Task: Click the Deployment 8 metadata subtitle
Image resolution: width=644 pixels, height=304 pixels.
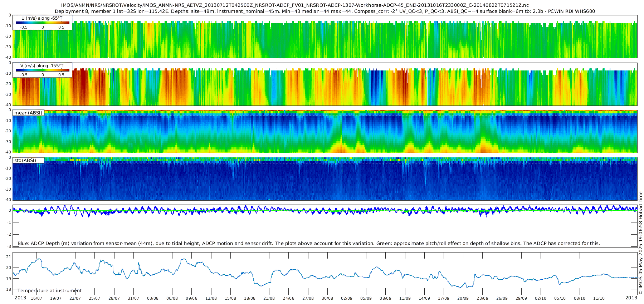Action: point(325,11)
